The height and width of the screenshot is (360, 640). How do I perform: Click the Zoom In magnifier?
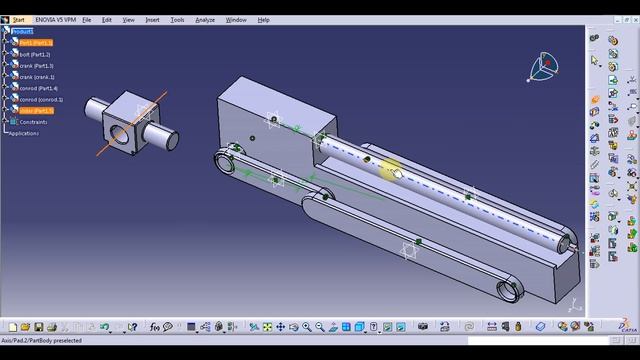pyautogui.click(x=307, y=327)
